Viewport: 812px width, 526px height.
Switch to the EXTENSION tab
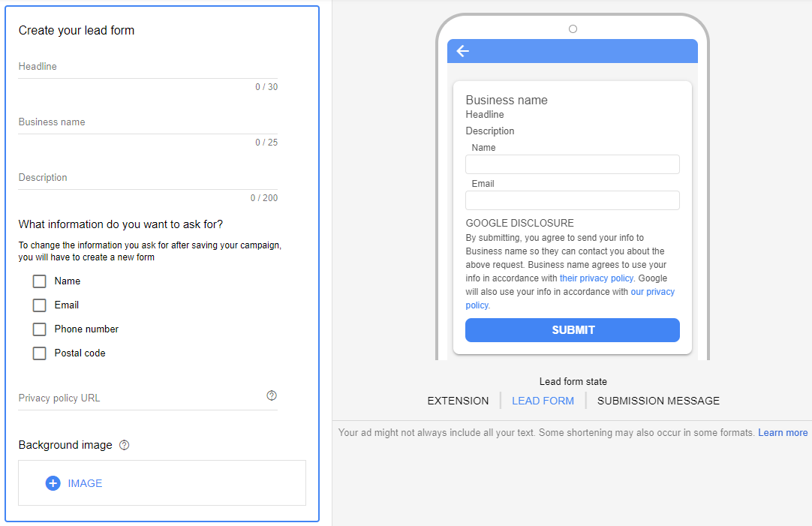[458, 401]
